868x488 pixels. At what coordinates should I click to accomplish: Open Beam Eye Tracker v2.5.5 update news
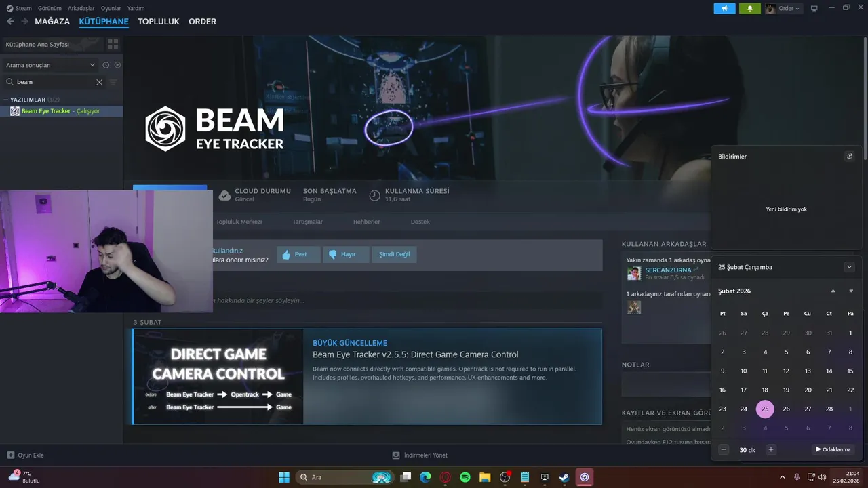tap(415, 354)
